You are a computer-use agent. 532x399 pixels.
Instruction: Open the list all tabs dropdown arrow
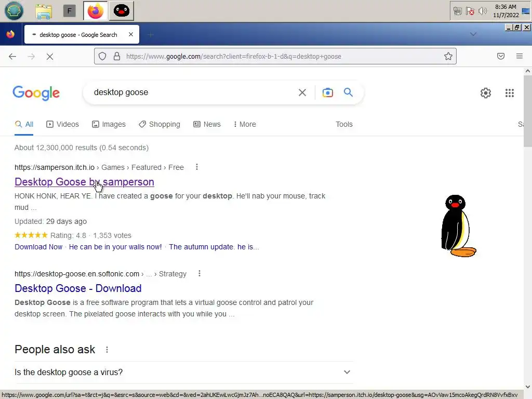click(x=473, y=34)
